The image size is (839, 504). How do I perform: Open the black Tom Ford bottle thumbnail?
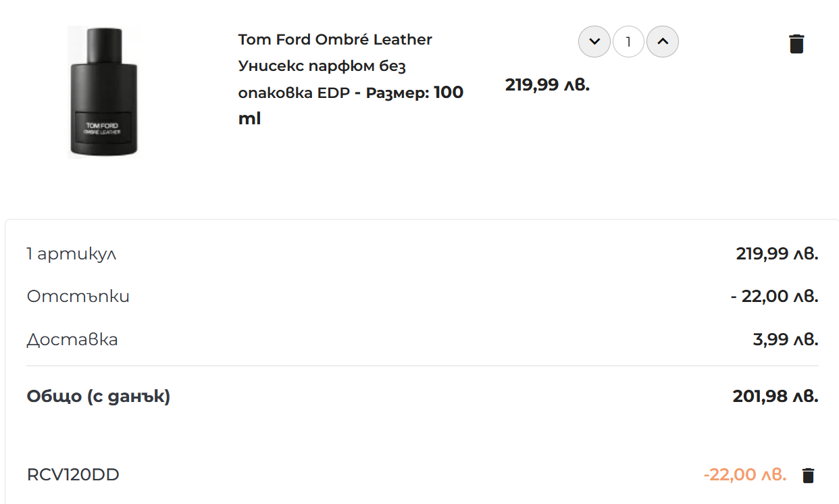coord(103,92)
